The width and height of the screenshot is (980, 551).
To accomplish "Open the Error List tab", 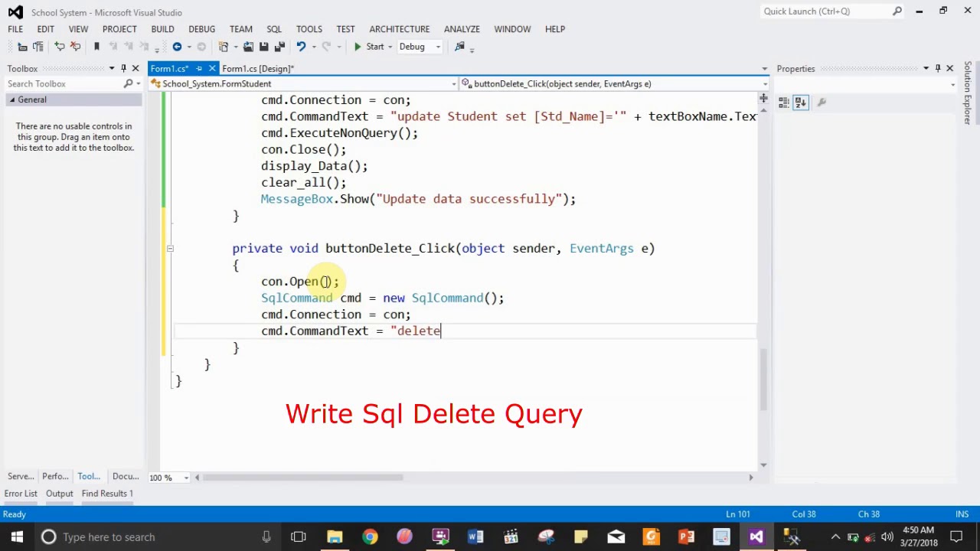I will (21, 494).
